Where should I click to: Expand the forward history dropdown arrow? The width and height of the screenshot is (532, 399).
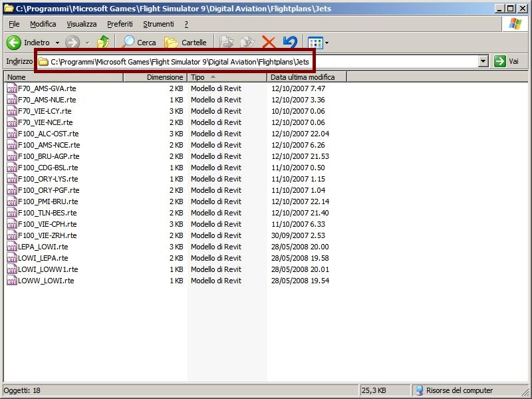(x=87, y=43)
